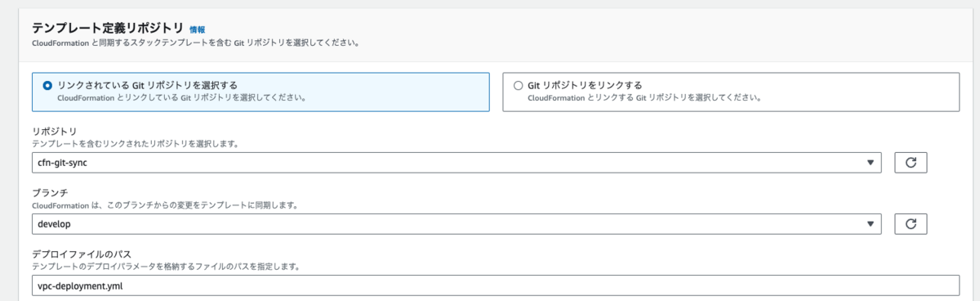Screen dimensions: 980x301
Task: Click the テンプレート定義リポジトリ heading
Action: point(107,28)
